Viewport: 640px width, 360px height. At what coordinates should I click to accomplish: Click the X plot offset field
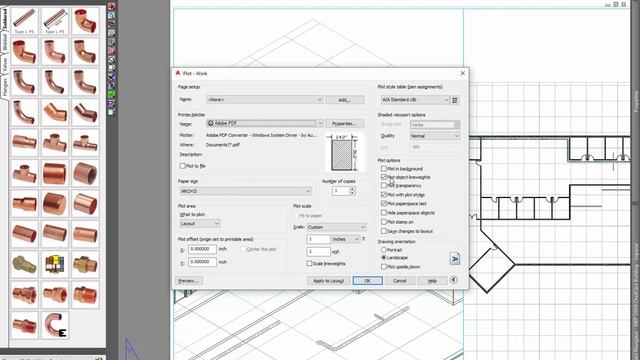click(202, 249)
